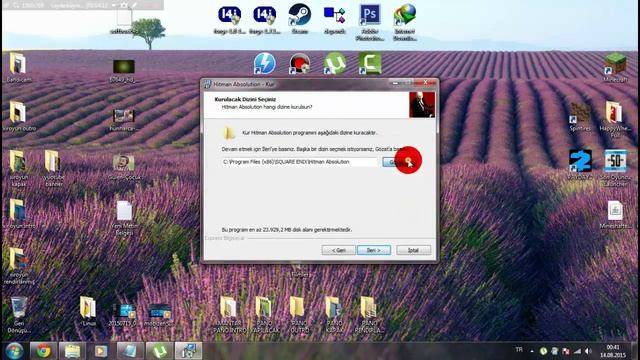Click the Geri (Back) button in installer
The image size is (640, 360).
click(338, 250)
